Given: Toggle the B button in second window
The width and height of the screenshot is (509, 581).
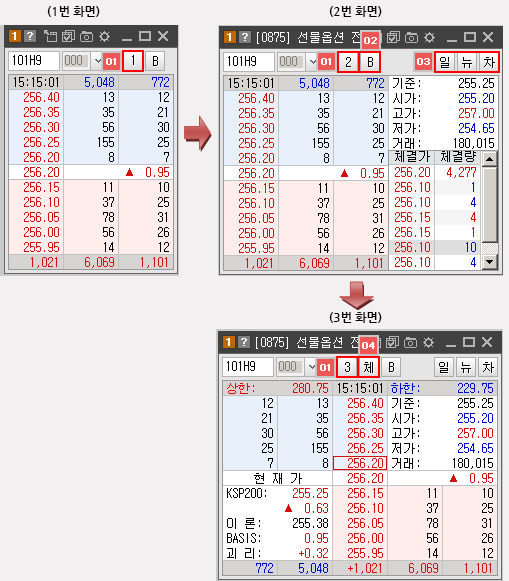Looking at the screenshot, I should tap(370, 62).
